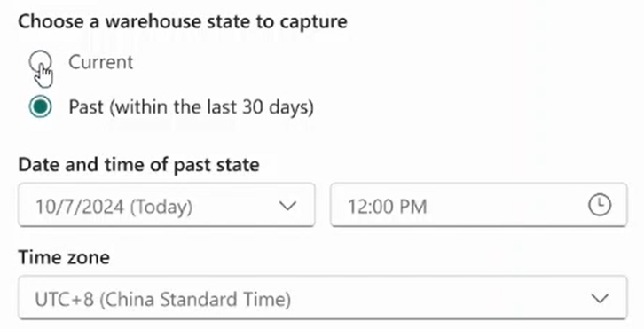Click 'UTC+8' text in time zone box
The image size is (644, 329).
(65, 300)
